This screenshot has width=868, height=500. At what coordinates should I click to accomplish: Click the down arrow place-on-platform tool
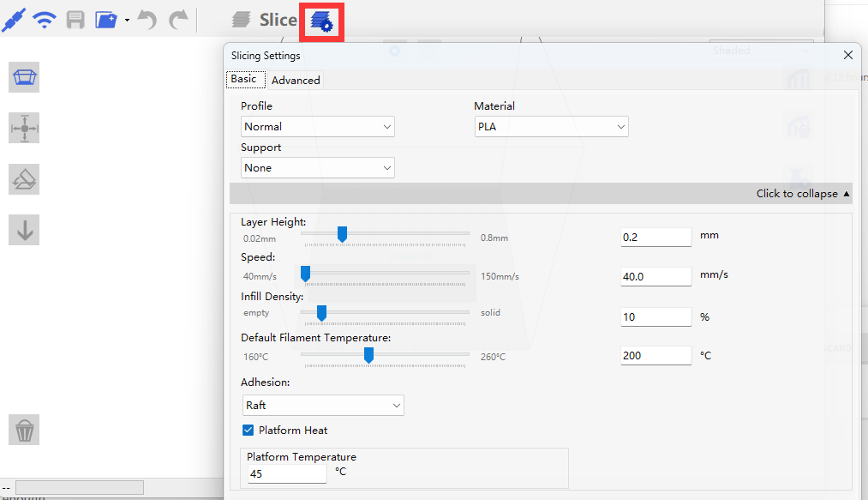24,230
